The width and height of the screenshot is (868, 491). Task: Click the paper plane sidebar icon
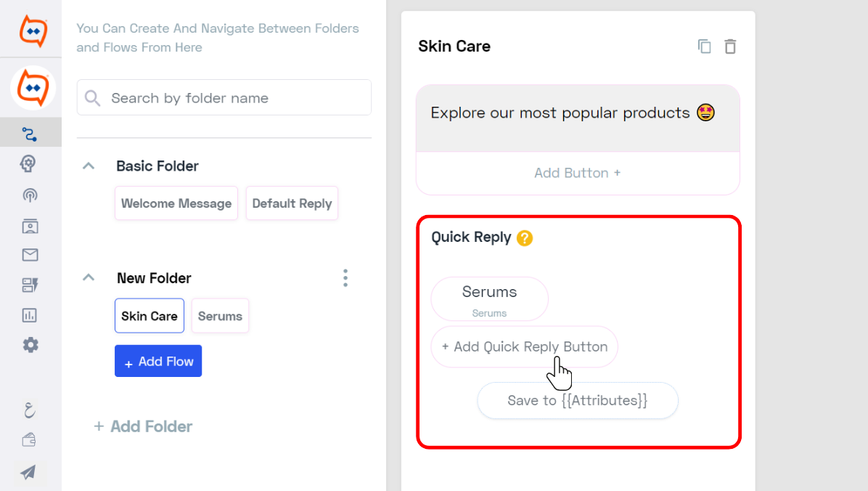29,472
